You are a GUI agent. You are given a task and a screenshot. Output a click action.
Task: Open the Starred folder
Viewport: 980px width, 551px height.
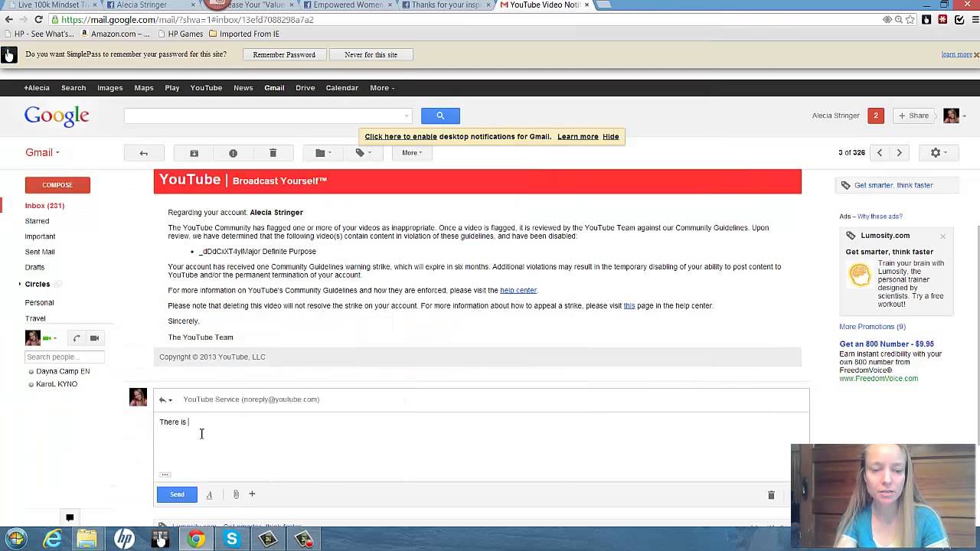[x=37, y=221]
